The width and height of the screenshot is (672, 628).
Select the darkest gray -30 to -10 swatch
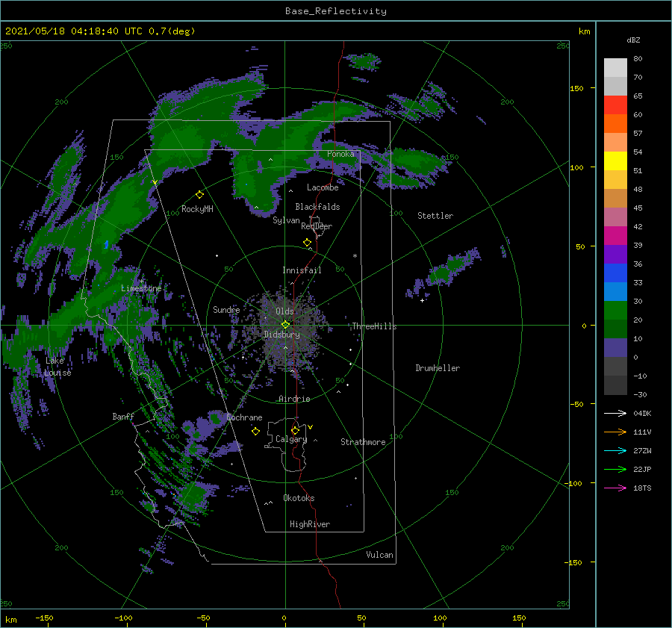click(x=615, y=385)
